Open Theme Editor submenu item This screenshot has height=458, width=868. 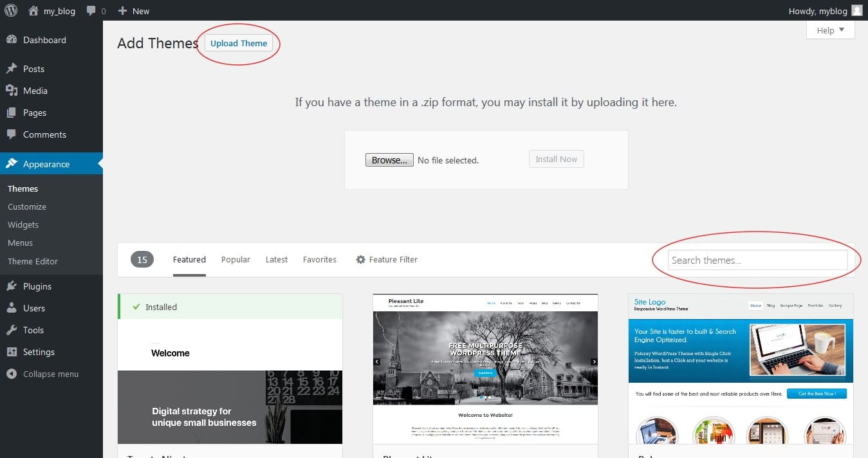[x=33, y=261]
